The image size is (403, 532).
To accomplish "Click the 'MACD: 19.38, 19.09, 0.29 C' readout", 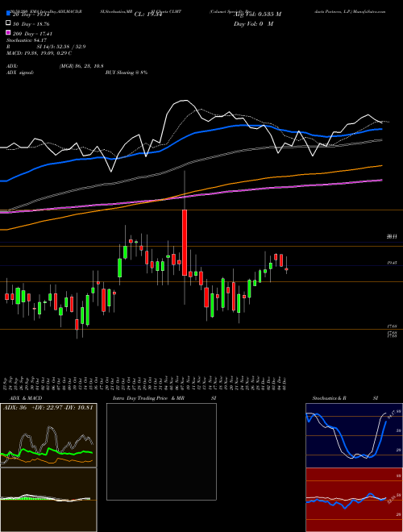I will click(39, 53).
